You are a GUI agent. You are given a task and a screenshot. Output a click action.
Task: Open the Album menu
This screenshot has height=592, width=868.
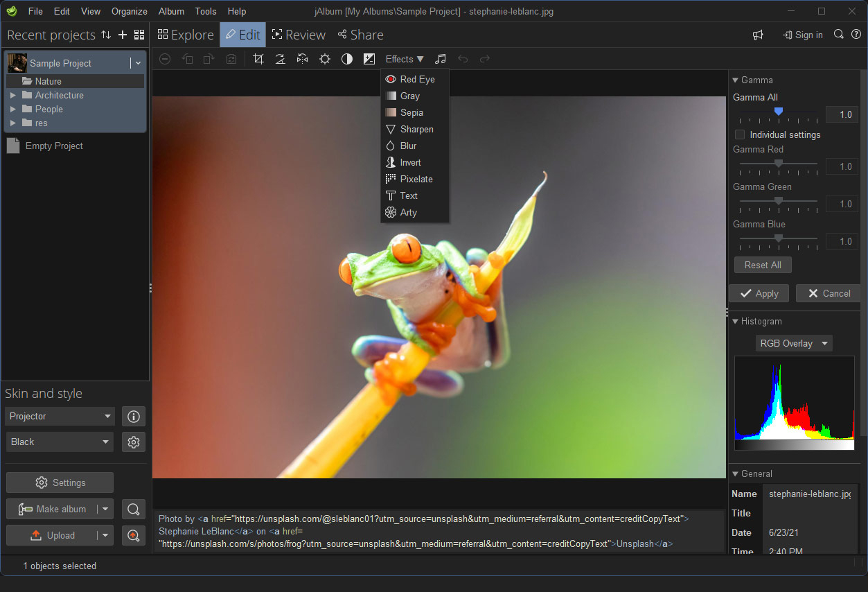click(x=171, y=11)
